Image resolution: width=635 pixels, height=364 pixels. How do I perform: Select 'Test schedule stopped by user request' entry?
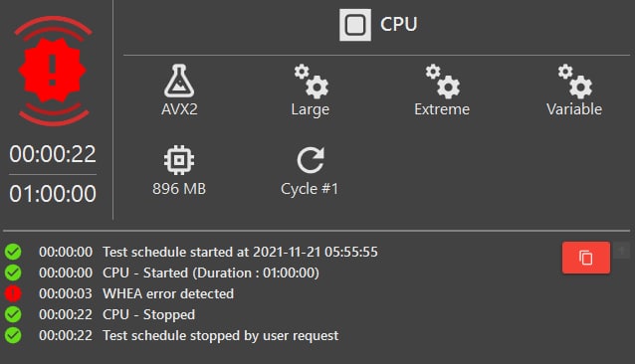point(221,336)
